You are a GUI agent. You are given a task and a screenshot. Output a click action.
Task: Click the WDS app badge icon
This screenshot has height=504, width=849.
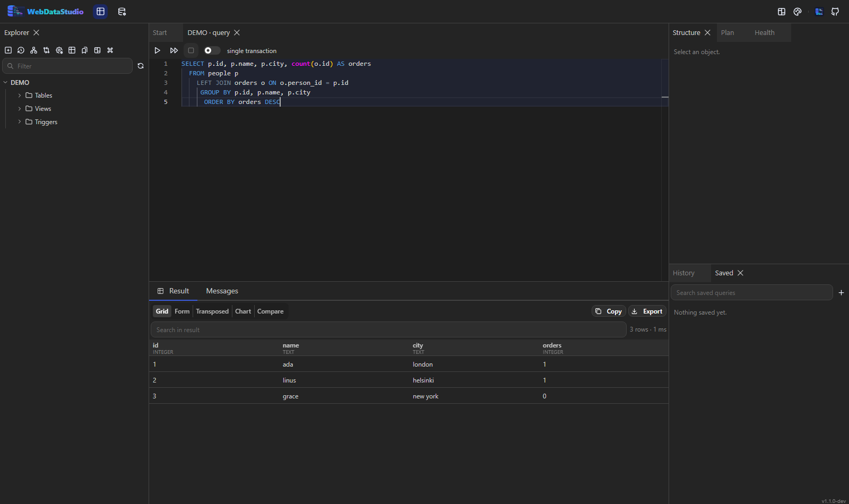(819, 12)
